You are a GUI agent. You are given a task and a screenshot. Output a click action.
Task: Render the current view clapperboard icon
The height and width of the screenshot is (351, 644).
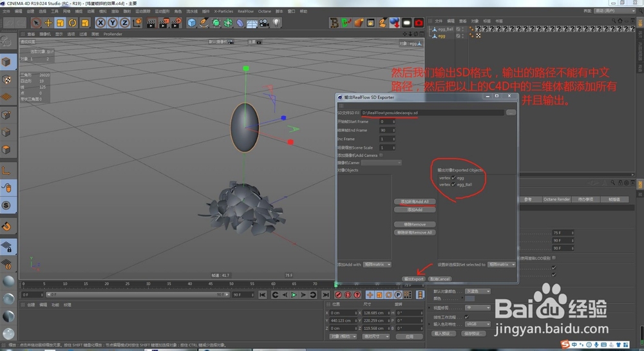[151, 23]
